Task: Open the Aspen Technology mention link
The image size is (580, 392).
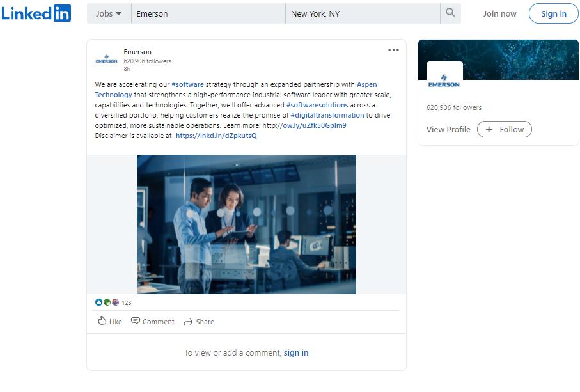Action: click(x=366, y=84)
